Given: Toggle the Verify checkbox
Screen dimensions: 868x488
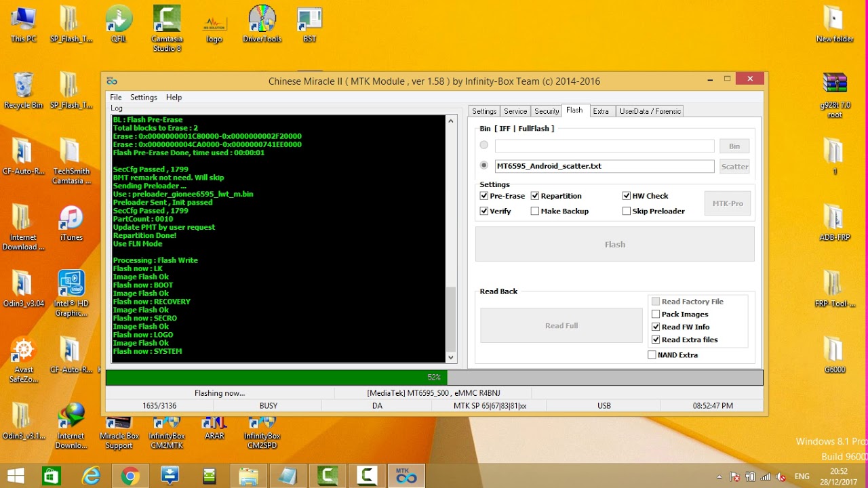Looking at the screenshot, I should [484, 211].
